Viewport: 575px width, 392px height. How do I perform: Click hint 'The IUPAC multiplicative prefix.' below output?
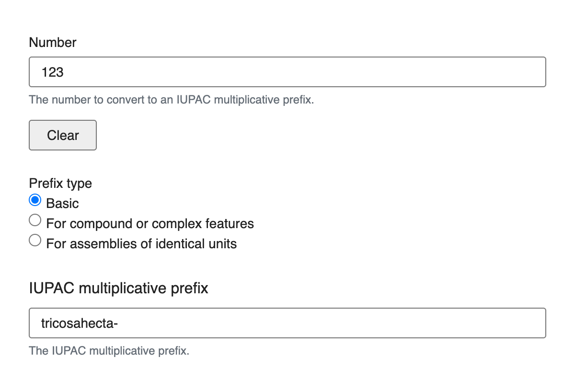click(109, 351)
